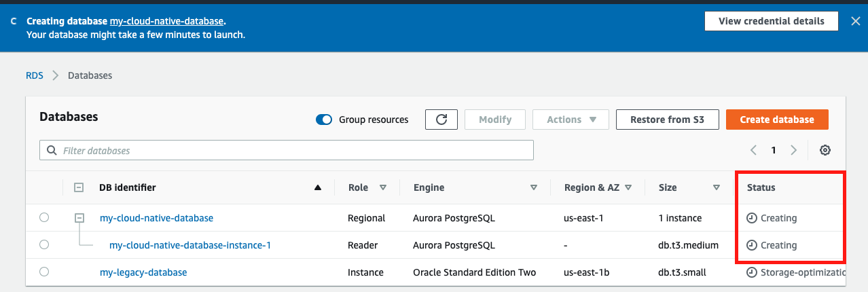
Task: Click the Role column sort icon
Action: point(382,187)
